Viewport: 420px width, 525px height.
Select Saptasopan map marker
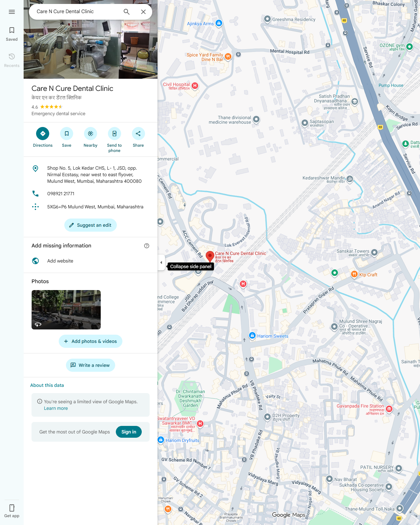305,123
